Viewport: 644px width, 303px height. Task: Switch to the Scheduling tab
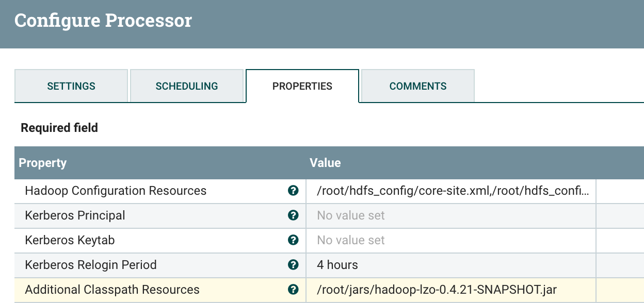tap(187, 86)
